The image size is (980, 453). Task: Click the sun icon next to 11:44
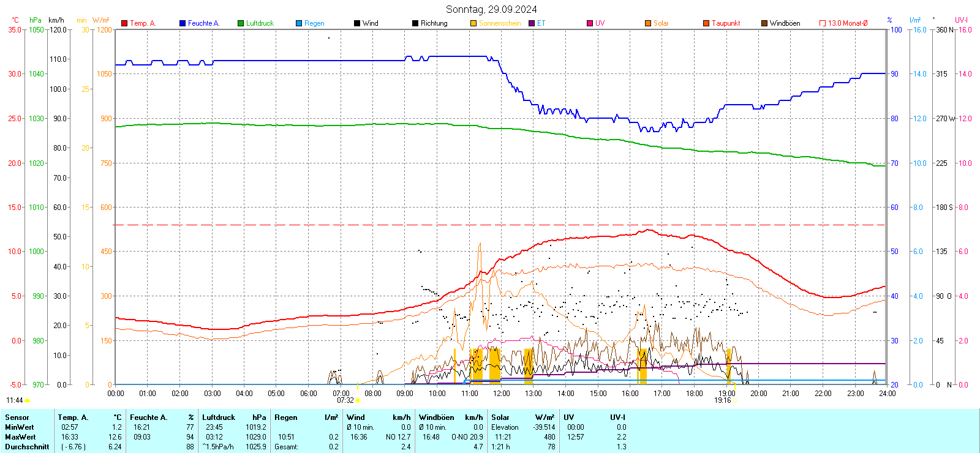pos(28,400)
